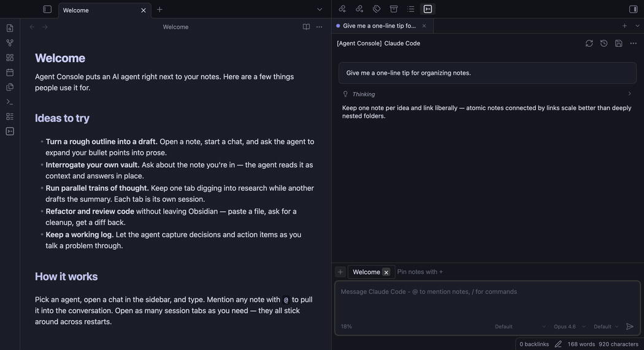The height and width of the screenshot is (350, 644).
Task: Navigate back with the left arrow
Action: (32, 27)
